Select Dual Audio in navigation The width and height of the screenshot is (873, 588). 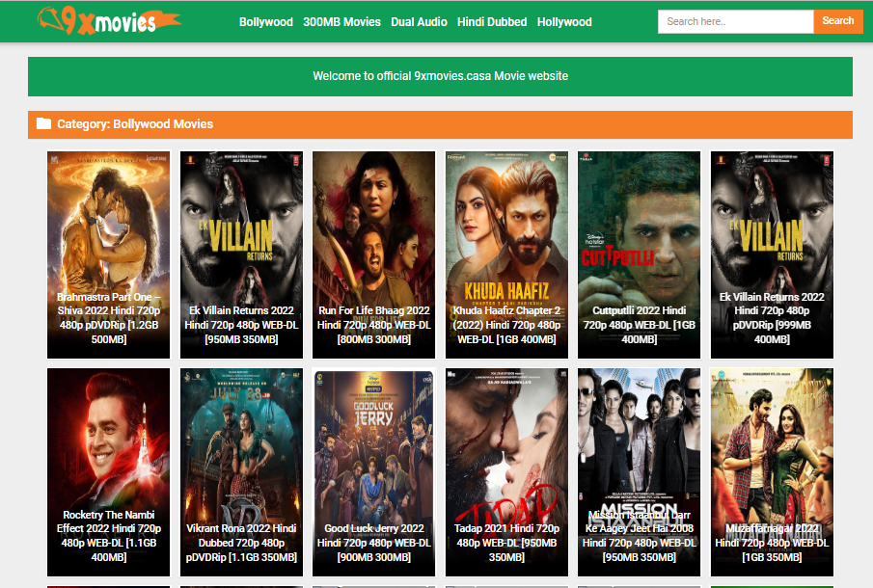pos(419,21)
